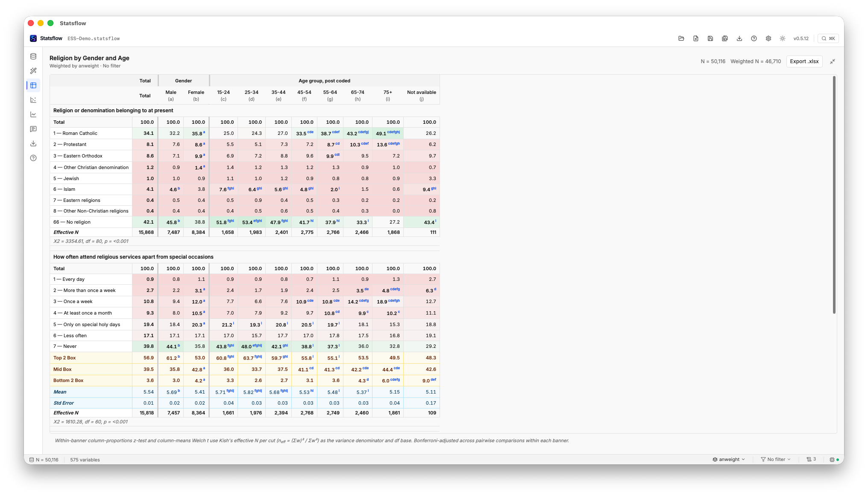
Task: Click the No religion 25-34 cell 53.4
Action: coord(252,222)
